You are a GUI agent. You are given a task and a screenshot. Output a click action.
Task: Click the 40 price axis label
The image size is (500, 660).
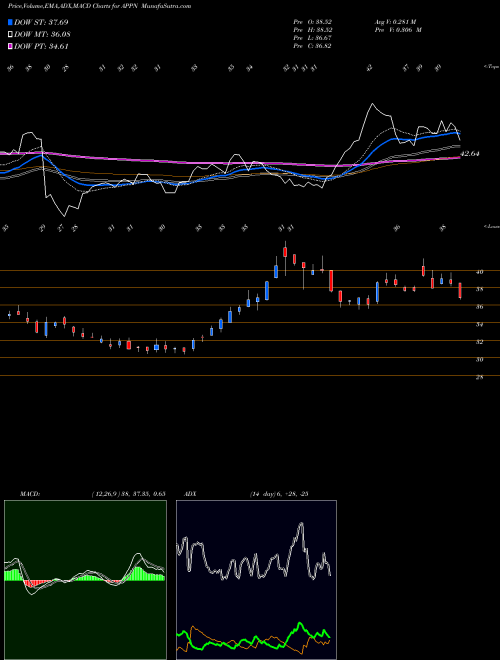[x=479, y=272]
